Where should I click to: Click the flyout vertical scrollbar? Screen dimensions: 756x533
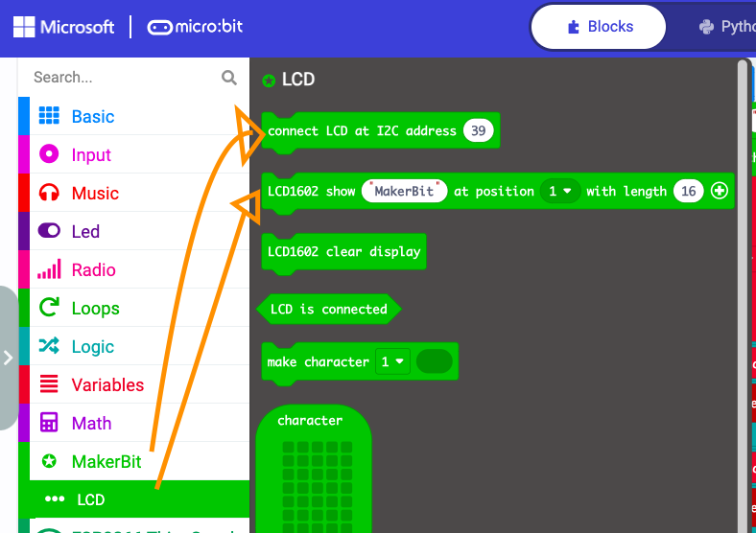pyautogui.click(x=744, y=295)
